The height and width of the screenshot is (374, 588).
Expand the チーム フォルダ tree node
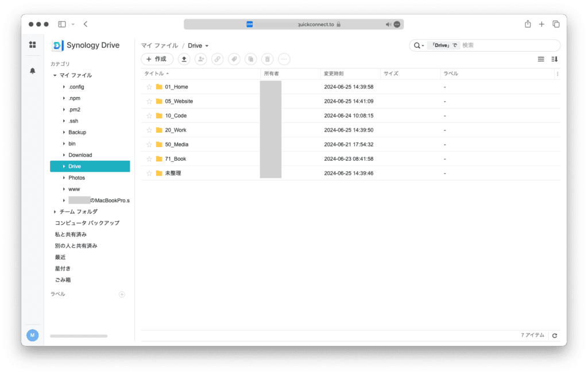pos(55,211)
